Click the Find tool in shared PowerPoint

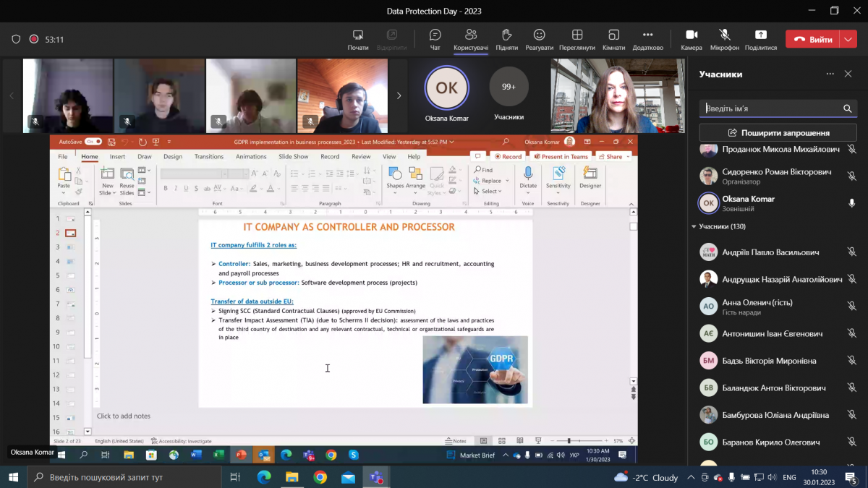[x=484, y=170]
